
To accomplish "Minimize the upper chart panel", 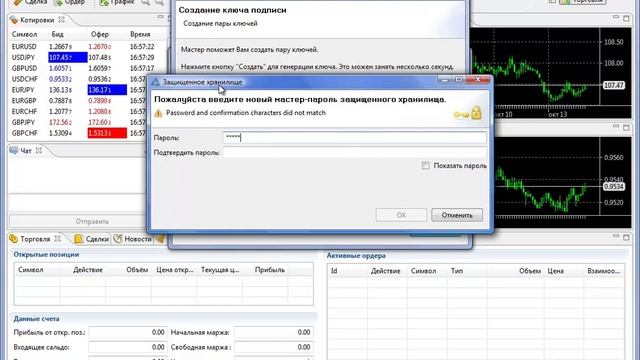I will (616, 17).
